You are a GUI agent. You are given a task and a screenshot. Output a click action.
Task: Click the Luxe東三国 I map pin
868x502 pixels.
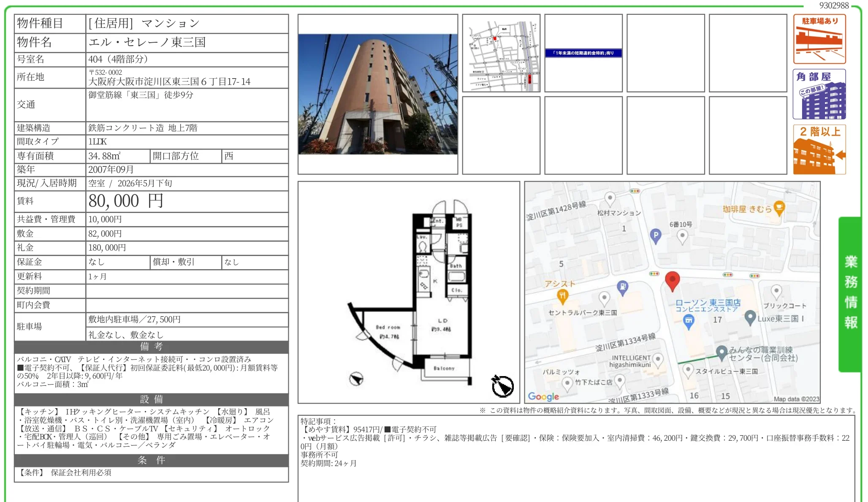750,317
